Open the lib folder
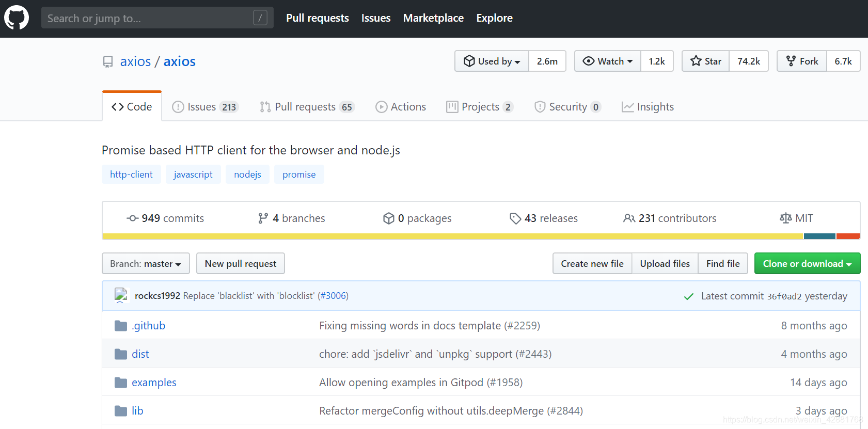This screenshot has height=429, width=868. pos(137,411)
